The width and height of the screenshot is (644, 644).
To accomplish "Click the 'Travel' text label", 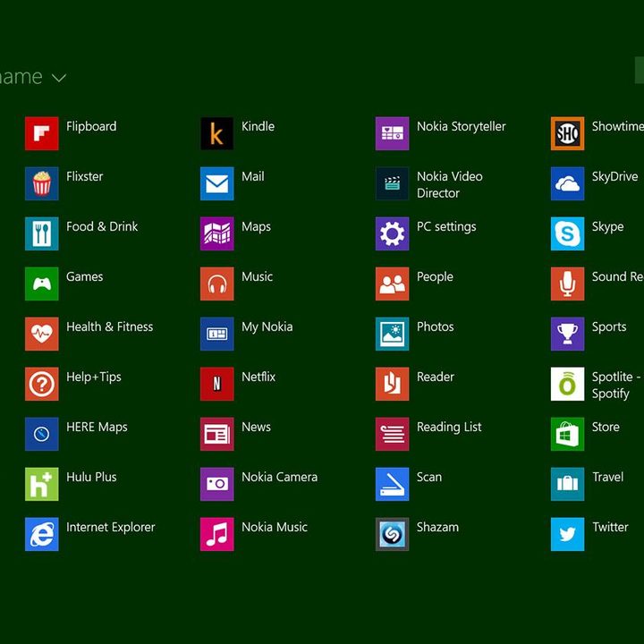I will point(608,478).
